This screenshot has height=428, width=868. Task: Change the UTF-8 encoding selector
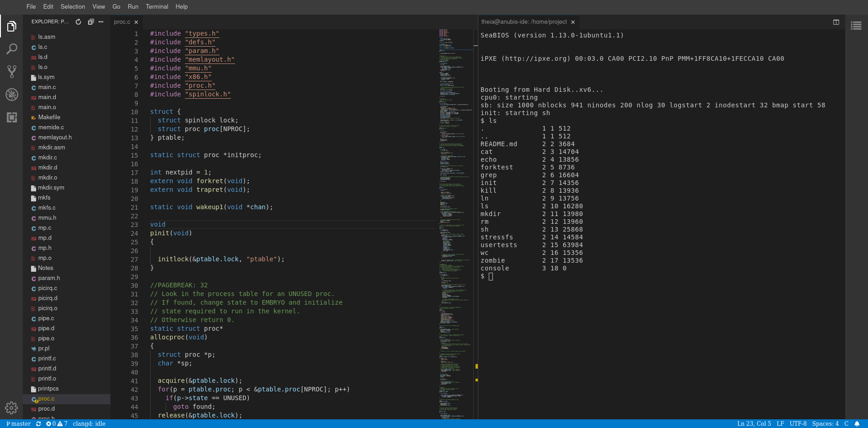tap(798, 423)
